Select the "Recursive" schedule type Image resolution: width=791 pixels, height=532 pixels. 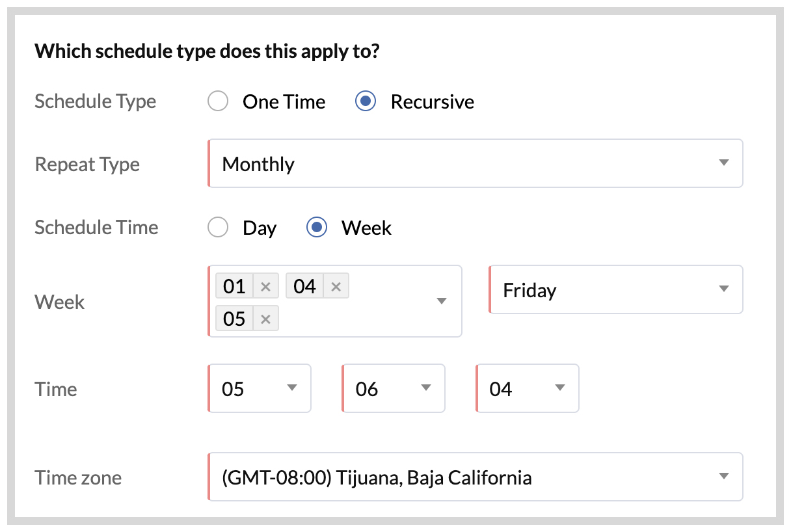click(x=365, y=101)
